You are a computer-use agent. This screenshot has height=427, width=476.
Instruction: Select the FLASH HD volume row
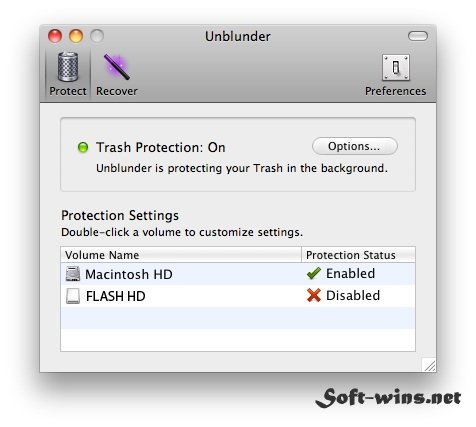tap(238, 296)
